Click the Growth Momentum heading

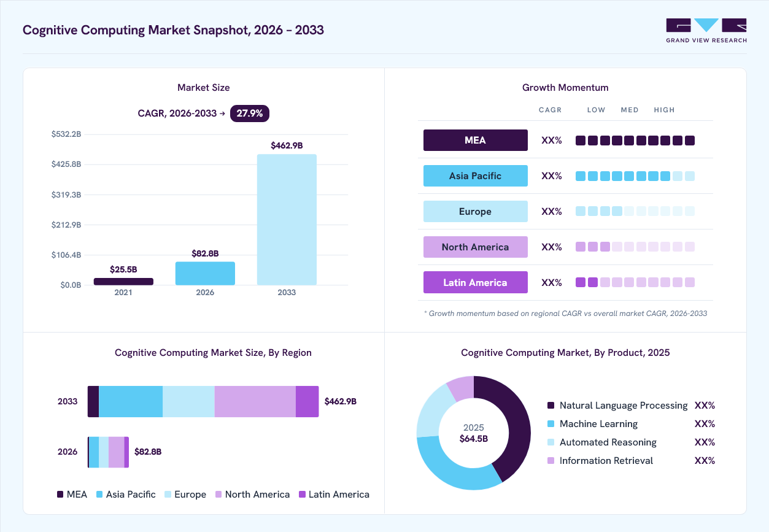(565, 88)
